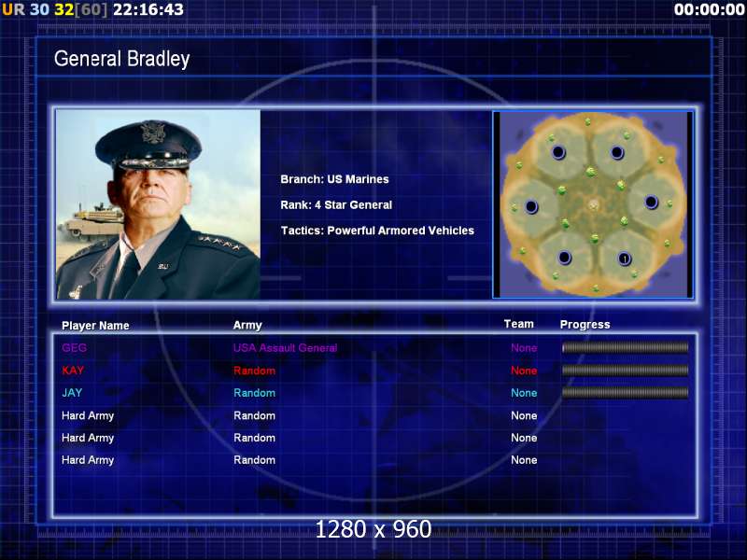Click the "UR" overlay label
Image resolution: width=747 pixels, height=560 pixels.
[13, 9]
